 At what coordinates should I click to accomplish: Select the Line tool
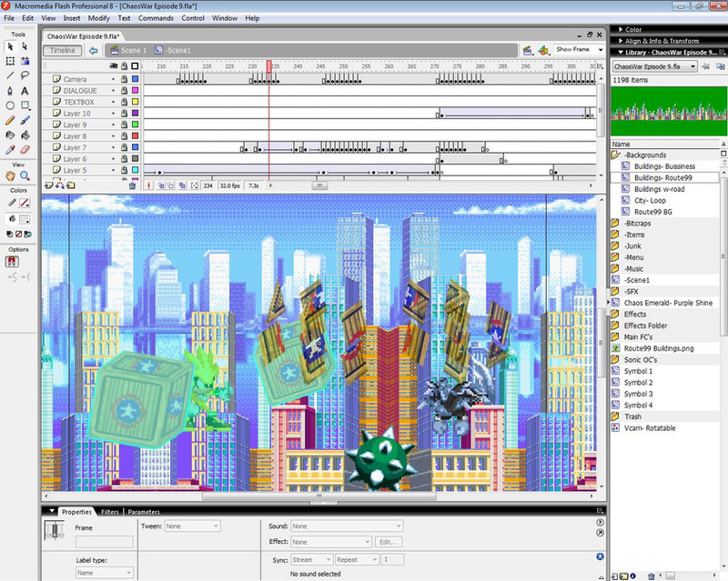10,75
